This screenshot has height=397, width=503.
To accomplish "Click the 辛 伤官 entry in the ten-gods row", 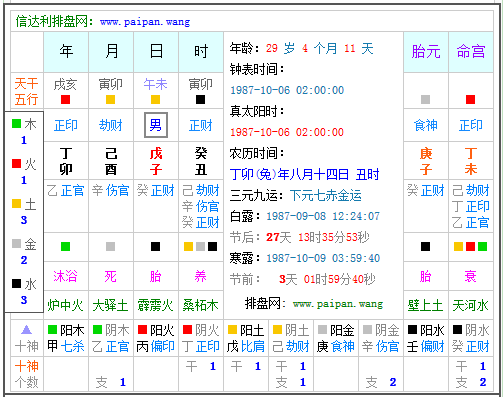I will pyautogui.click(x=381, y=346).
